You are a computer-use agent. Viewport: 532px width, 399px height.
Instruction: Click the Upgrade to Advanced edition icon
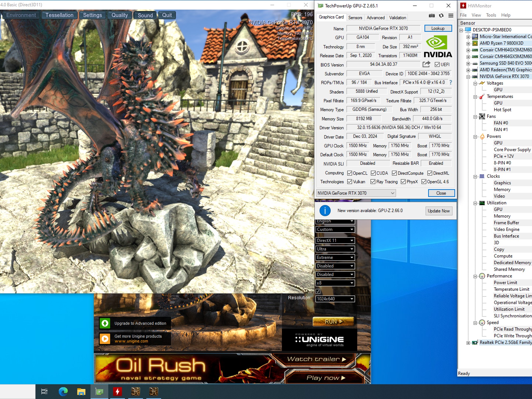105,323
